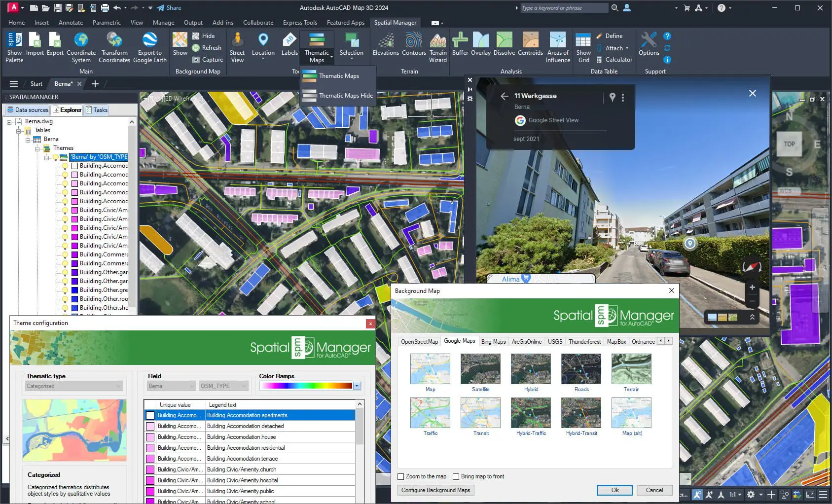Click color swatch of Building.Accomodation.residential row

(150, 448)
